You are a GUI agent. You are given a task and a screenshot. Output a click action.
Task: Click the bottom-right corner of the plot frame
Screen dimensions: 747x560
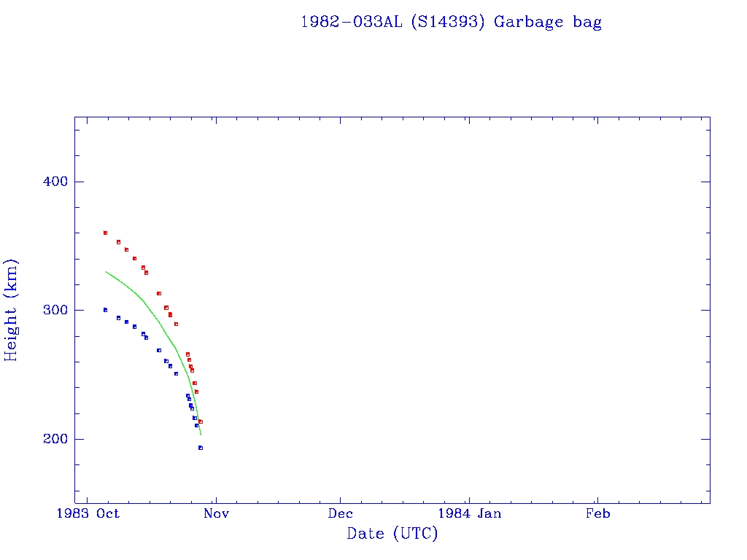pos(710,503)
